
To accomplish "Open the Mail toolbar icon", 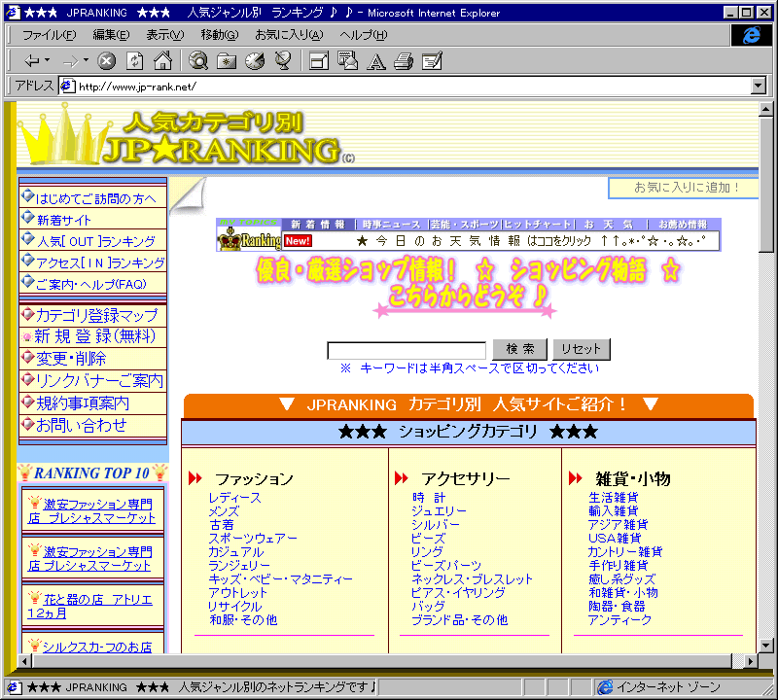I will (x=347, y=61).
